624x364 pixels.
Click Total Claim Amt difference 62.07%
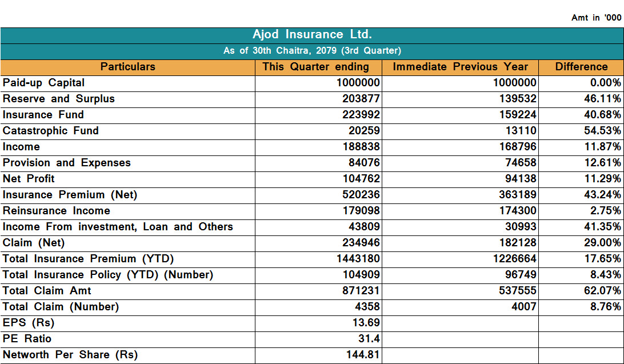602,290
